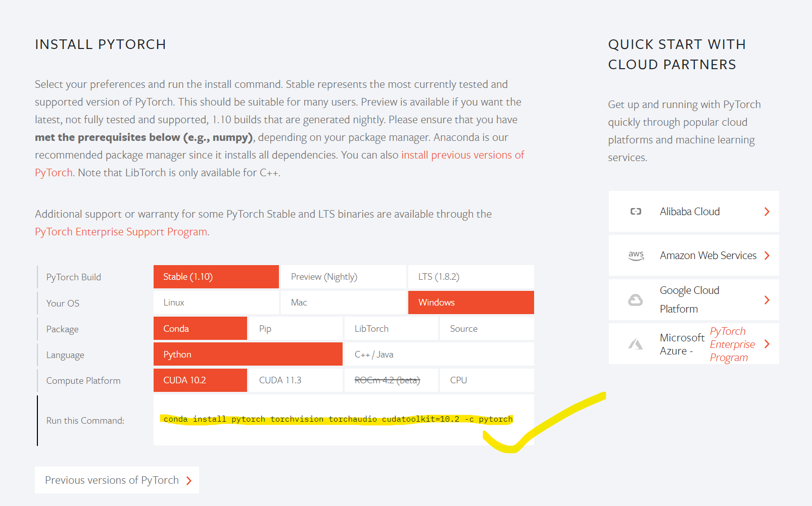Viewport: 812px width, 506px height.
Task: Click the Google Cloud logo icon
Action: [x=635, y=300]
